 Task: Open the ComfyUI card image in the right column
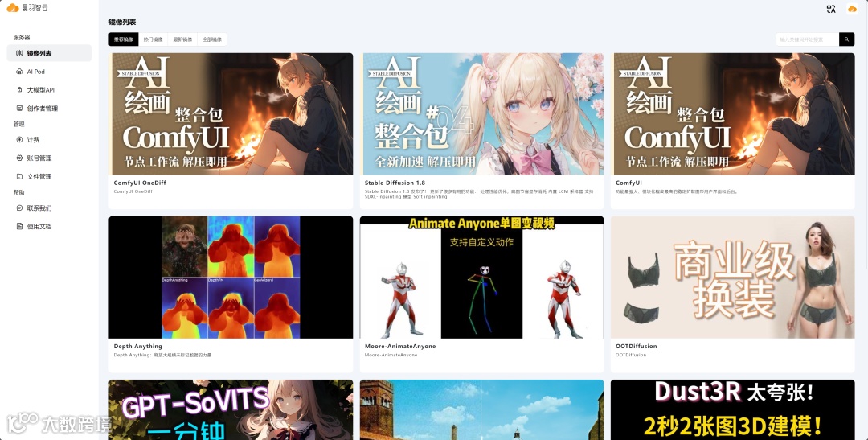(732, 113)
